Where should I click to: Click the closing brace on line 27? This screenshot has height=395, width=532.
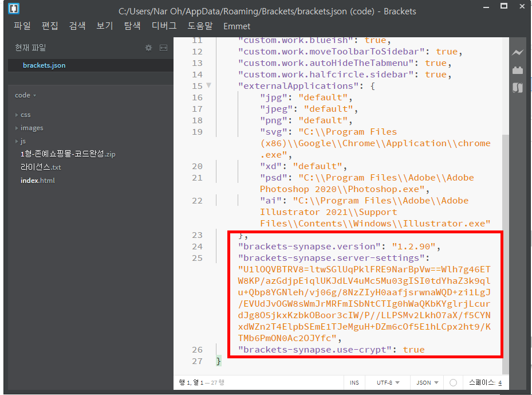click(219, 361)
